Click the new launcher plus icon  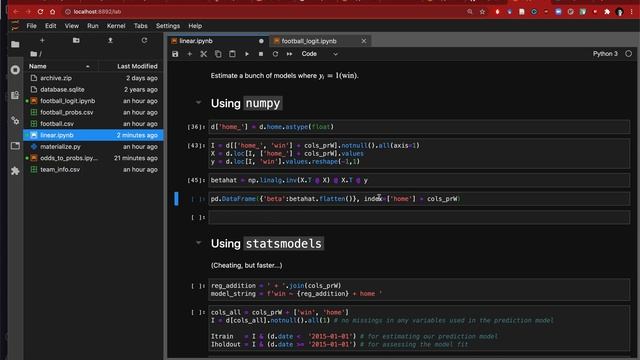coord(42,40)
